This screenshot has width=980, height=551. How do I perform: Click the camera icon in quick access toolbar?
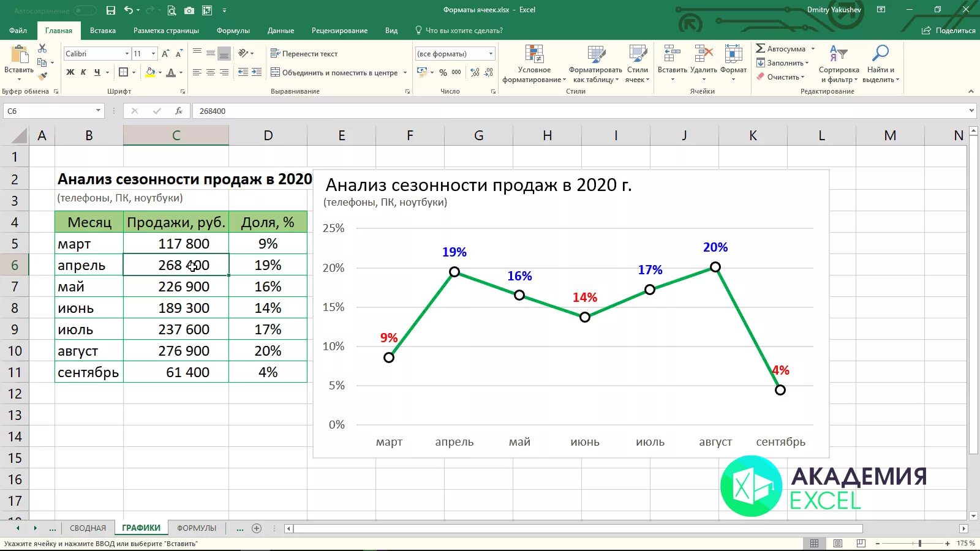(x=189, y=10)
